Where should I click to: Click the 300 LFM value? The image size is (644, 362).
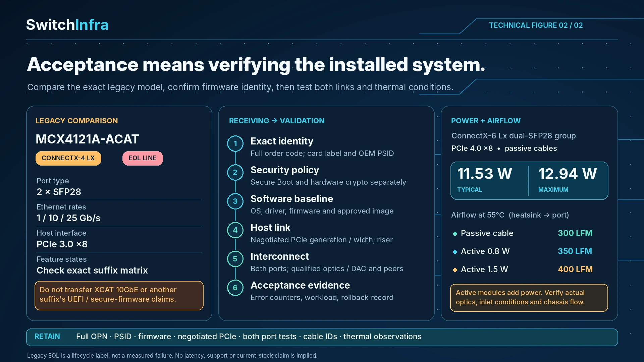(575, 233)
